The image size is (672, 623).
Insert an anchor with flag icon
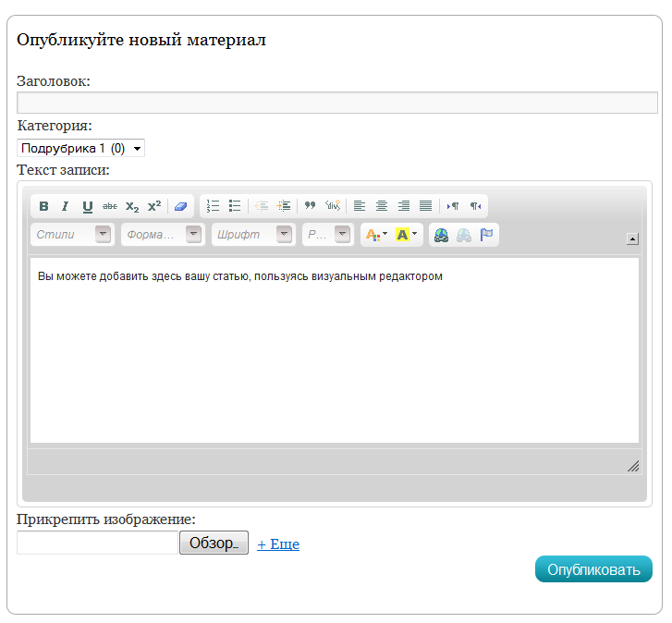(x=486, y=235)
